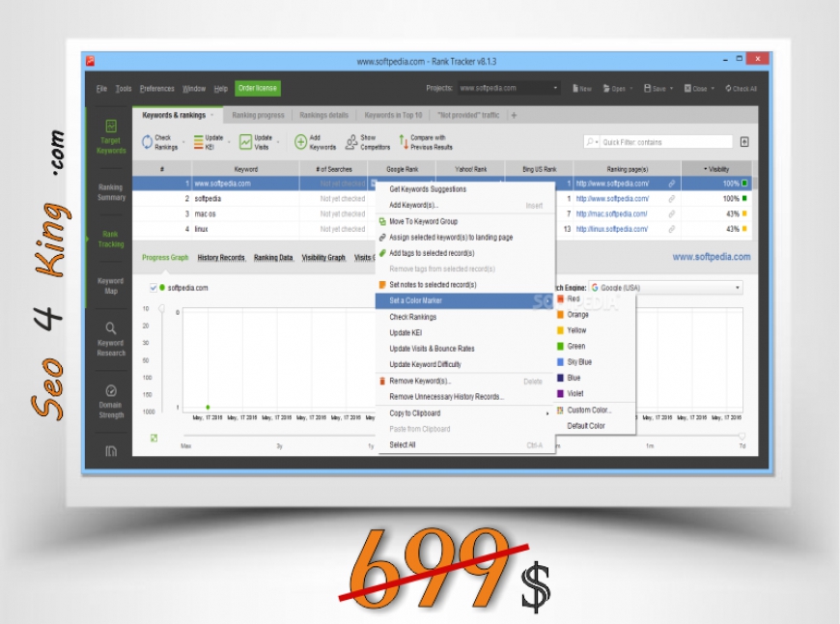840x624 pixels.
Task: Click the New project icon
Action: pos(575,89)
